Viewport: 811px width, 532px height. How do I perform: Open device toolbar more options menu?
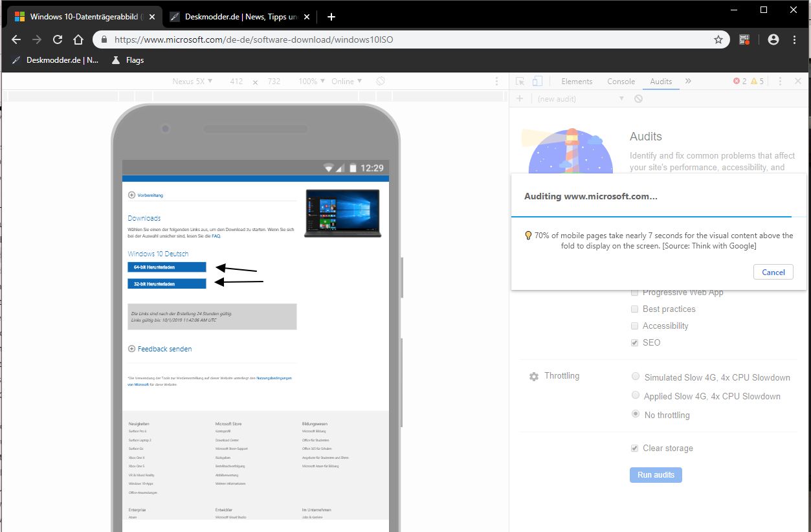(x=496, y=82)
